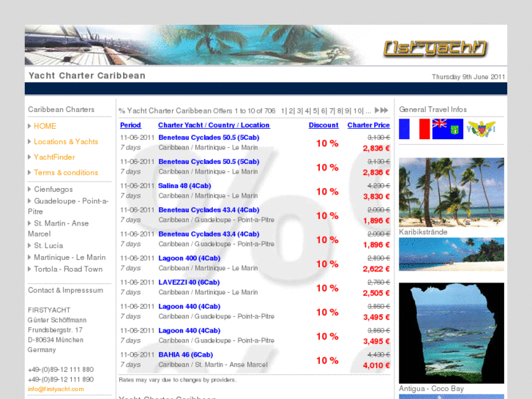Jump to last page with the double arrow icon
Viewport: 532px width, 399px height.
point(384,111)
